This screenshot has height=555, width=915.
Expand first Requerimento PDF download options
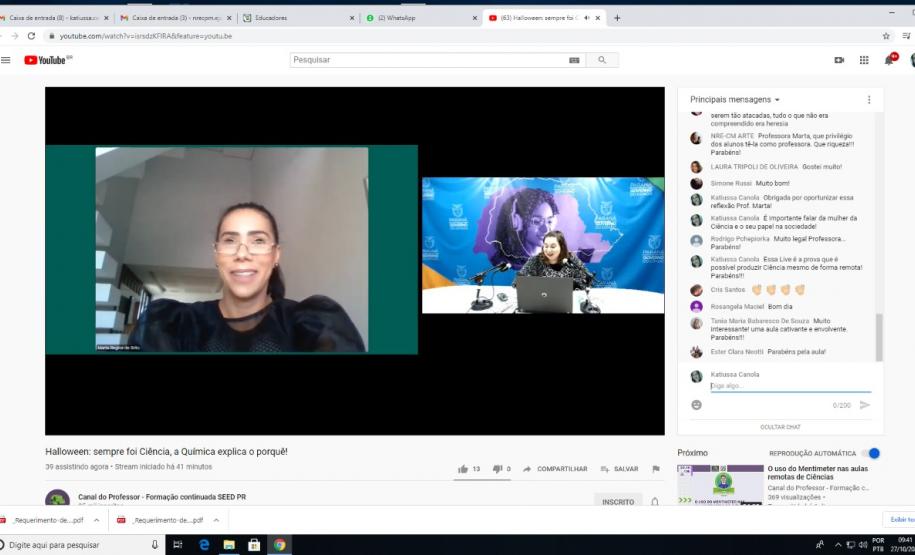click(97, 520)
